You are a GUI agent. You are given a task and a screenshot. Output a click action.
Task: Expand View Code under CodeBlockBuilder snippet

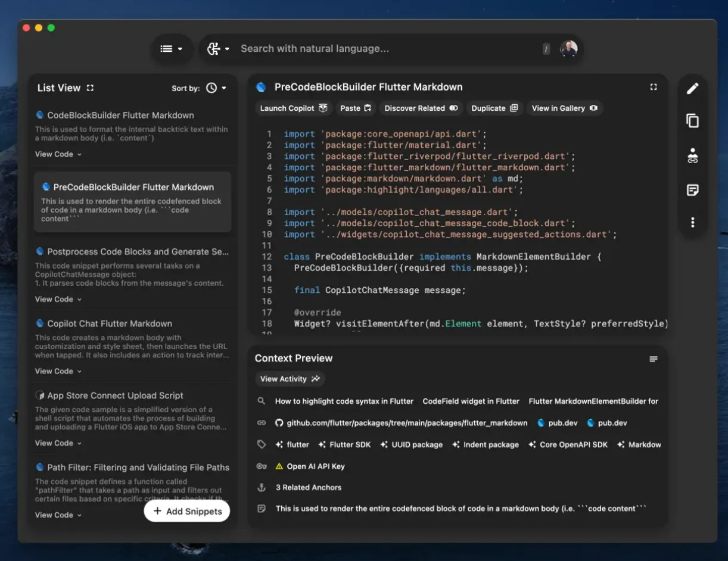click(x=58, y=154)
